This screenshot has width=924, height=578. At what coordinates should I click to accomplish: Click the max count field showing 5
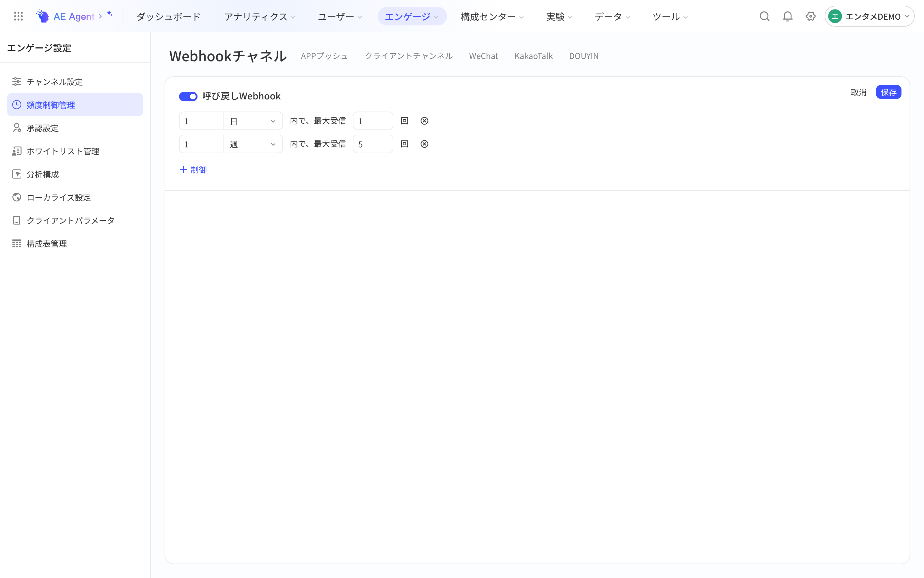pyautogui.click(x=373, y=144)
